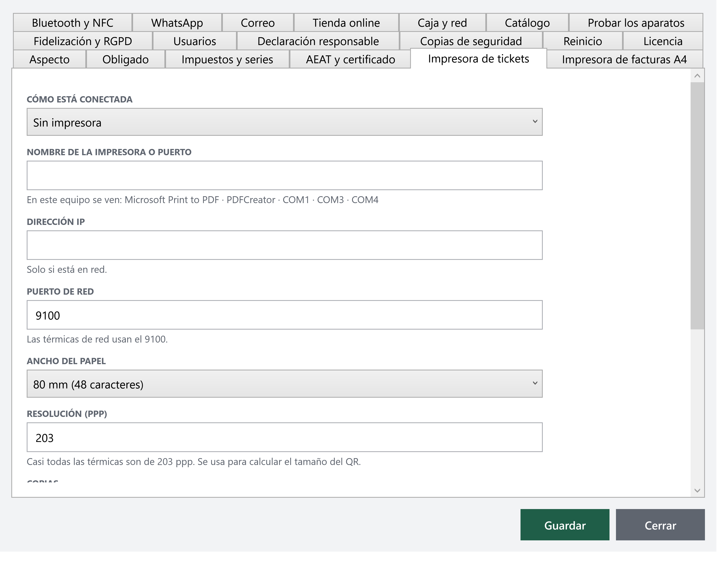Switch to Bluetooth y NFC tab

tap(73, 23)
